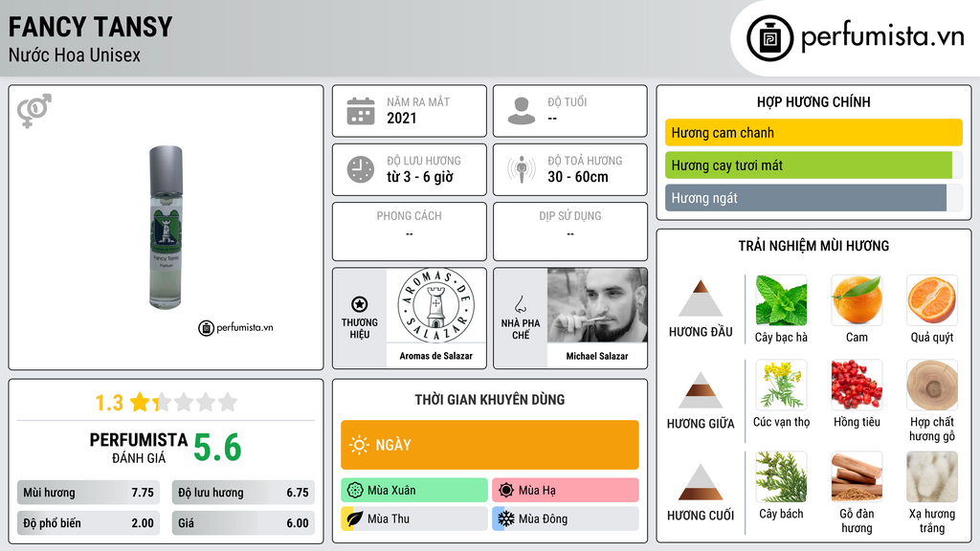Click the perfumista.vn bottle logo icon

click(x=769, y=38)
